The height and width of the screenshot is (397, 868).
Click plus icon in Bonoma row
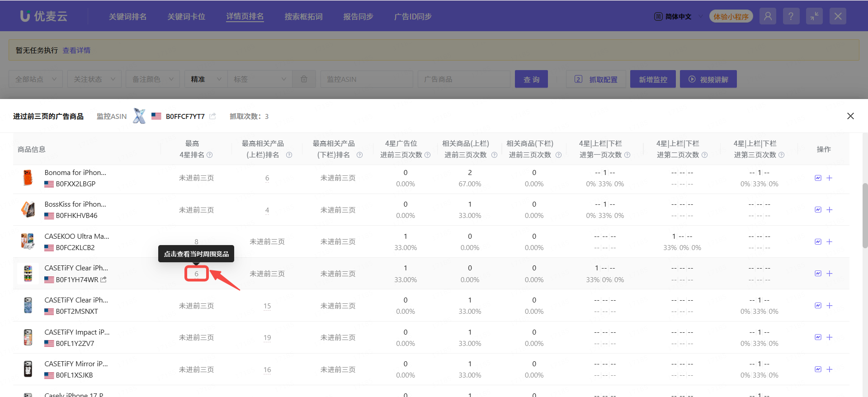pyautogui.click(x=830, y=178)
